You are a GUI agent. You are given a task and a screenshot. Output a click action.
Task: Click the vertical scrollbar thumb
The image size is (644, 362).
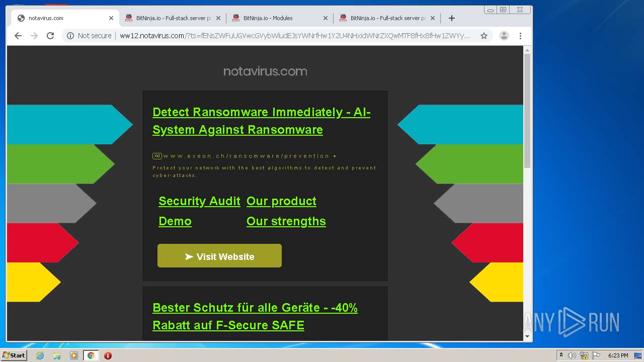[527, 111]
